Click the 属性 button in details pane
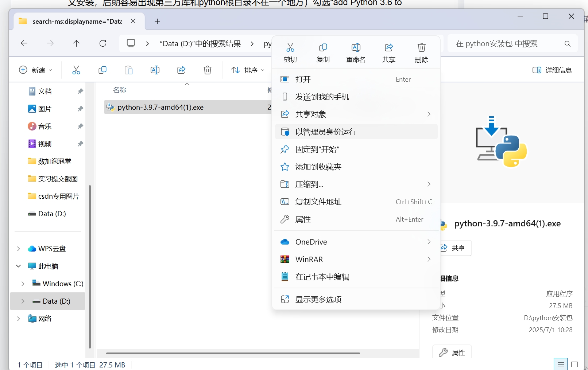 452,352
